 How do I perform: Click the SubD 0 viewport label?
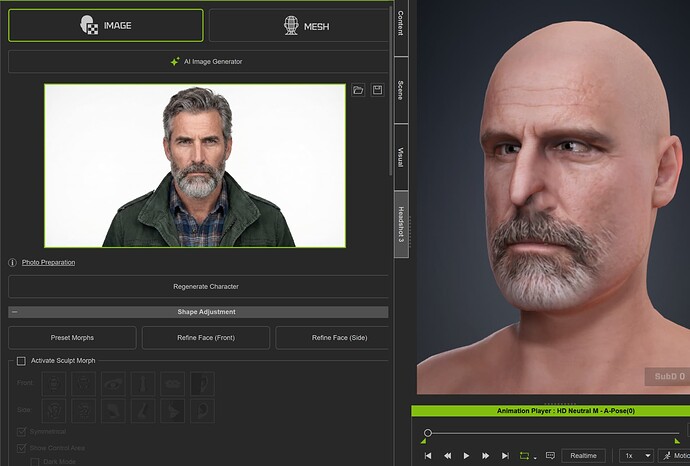coord(669,377)
